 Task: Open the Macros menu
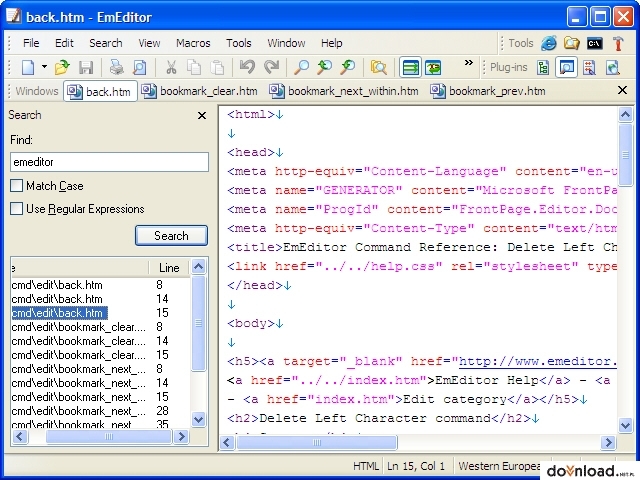pos(193,43)
